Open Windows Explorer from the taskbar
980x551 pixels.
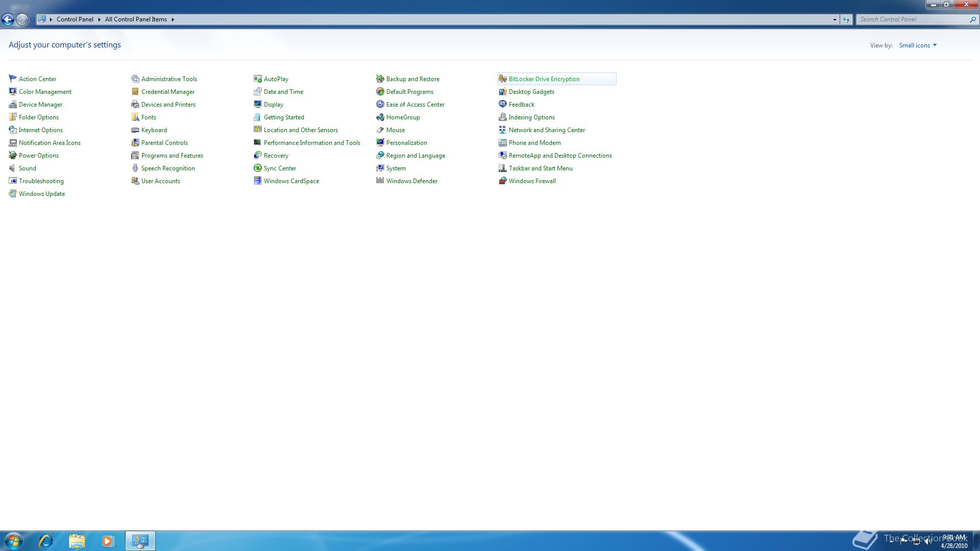click(x=77, y=541)
